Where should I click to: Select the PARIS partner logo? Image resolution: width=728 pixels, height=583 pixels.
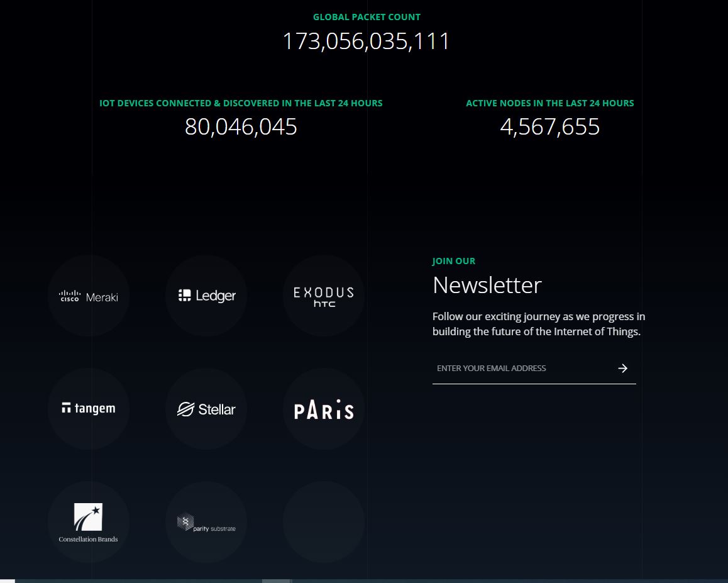tap(324, 409)
